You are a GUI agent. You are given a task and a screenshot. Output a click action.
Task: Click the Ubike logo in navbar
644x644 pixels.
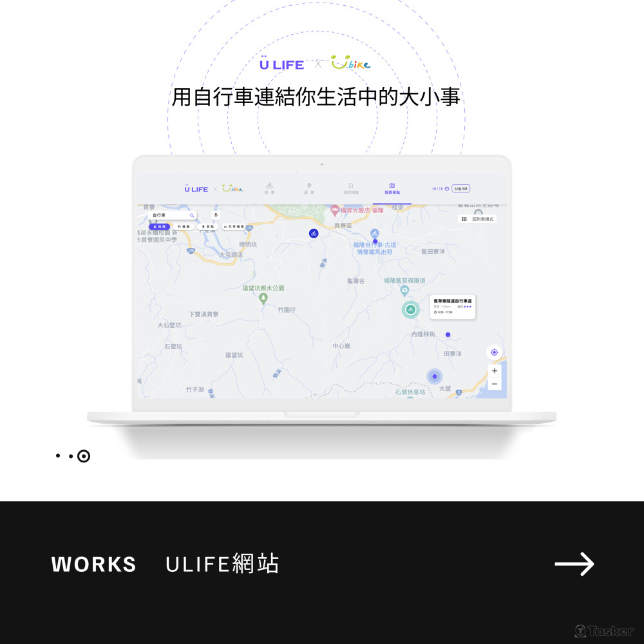pos(232,189)
